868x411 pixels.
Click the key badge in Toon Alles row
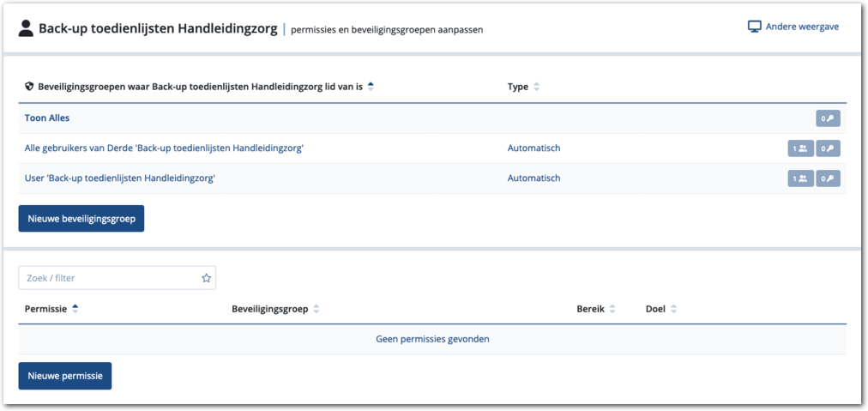pyautogui.click(x=828, y=118)
